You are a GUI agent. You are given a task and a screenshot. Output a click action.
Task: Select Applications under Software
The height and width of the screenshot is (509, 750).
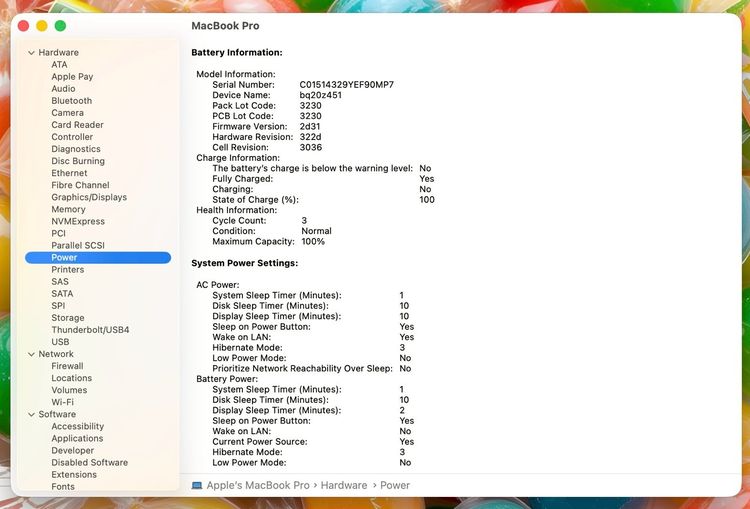click(77, 438)
